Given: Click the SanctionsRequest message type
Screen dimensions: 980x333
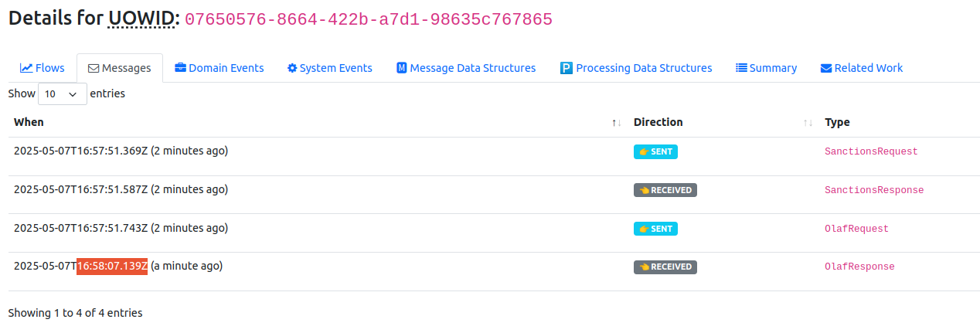Looking at the screenshot, I should coord(871,151).
